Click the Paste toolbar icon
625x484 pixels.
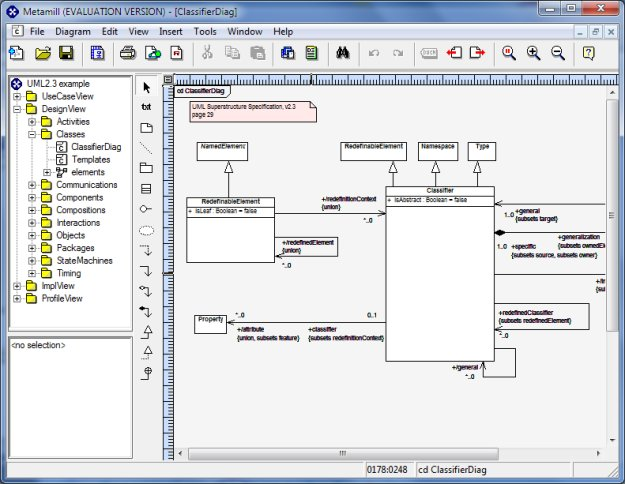[257, 53]
